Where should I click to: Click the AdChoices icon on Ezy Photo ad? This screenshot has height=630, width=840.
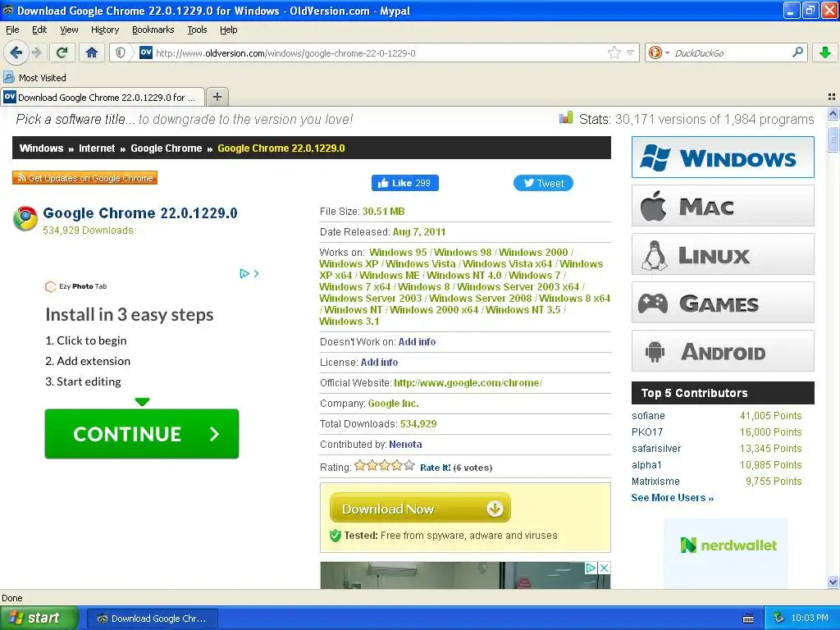click(x=244, y=274)
